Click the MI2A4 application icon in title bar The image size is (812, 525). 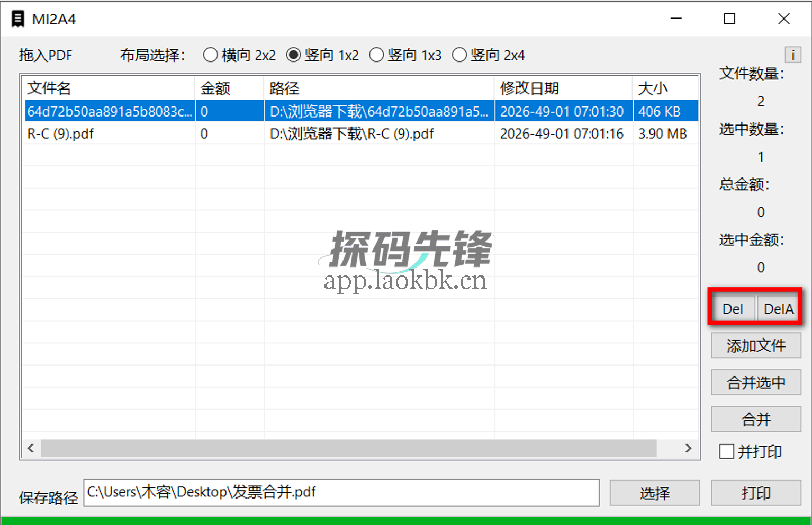pos(17,18)
